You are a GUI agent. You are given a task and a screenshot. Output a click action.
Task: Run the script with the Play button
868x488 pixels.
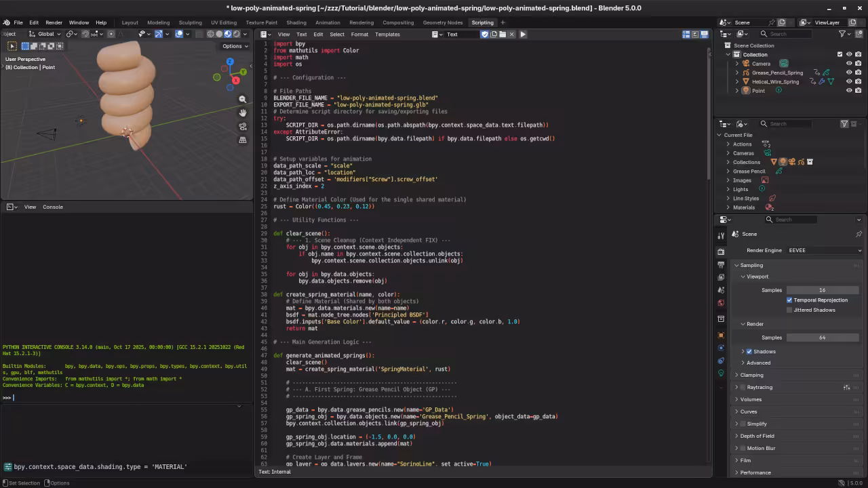coord(523,34)
